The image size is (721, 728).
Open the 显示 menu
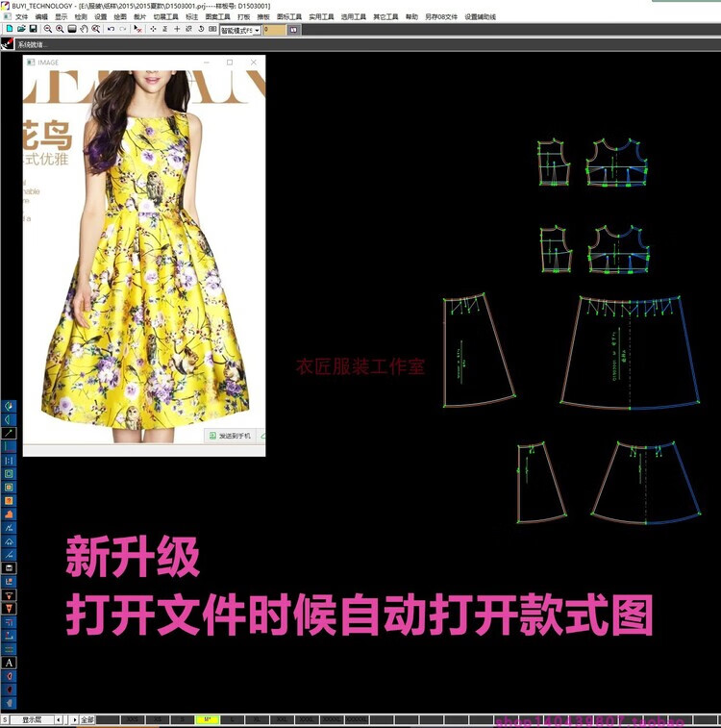(61, 16)
